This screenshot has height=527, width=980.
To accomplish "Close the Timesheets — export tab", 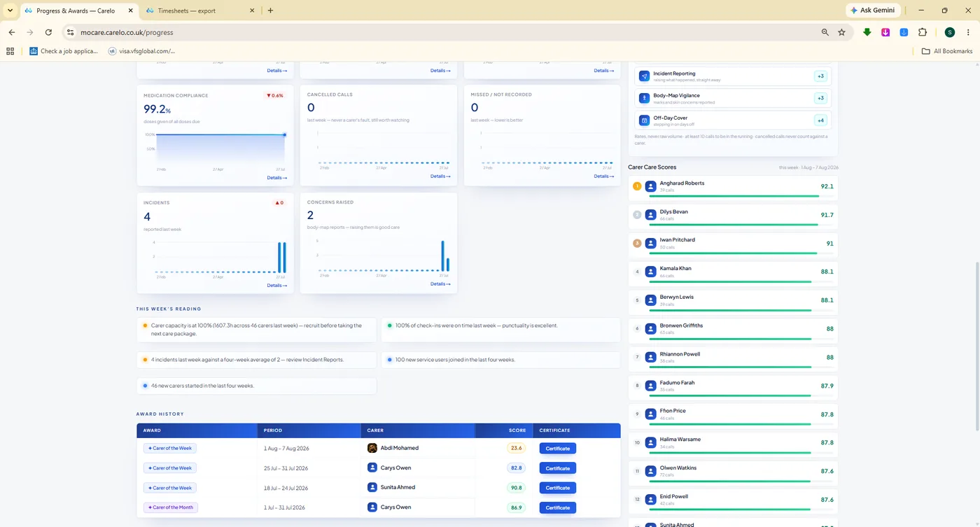I will (251, 10).
